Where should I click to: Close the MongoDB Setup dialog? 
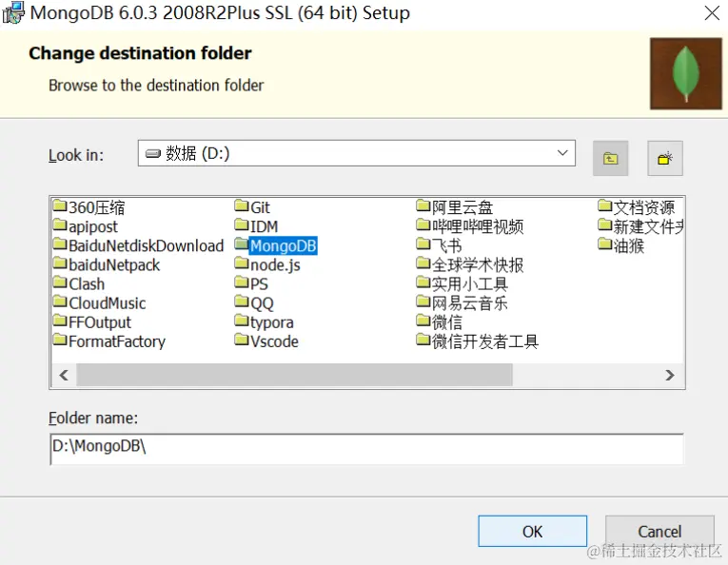(x=712, y=13)
